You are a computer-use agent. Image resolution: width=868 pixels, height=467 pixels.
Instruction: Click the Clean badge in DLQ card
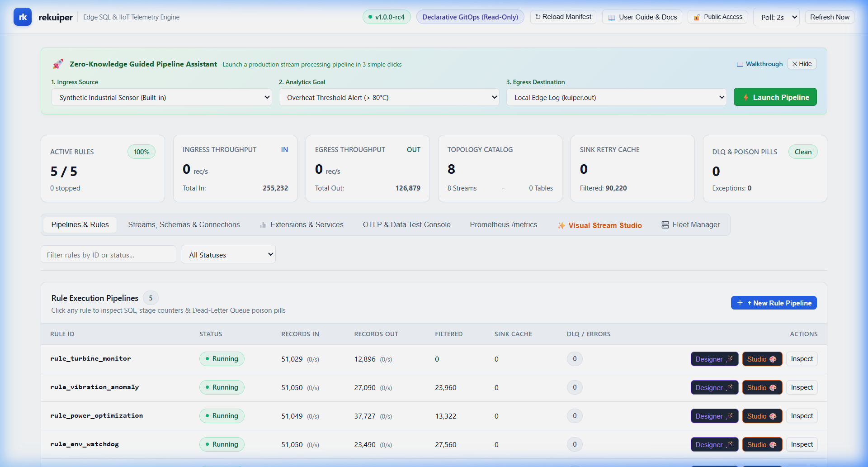pos(803,152)
